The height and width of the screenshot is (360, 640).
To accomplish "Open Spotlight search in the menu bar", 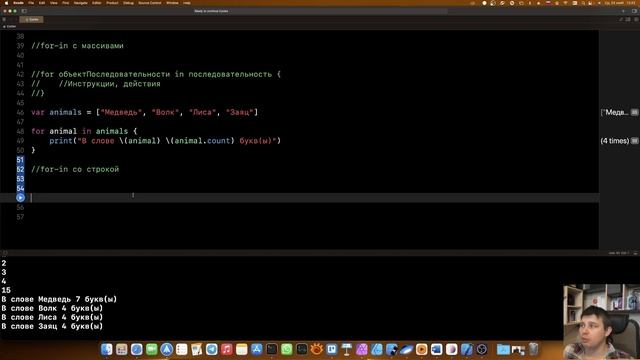I will click(583, 3).
